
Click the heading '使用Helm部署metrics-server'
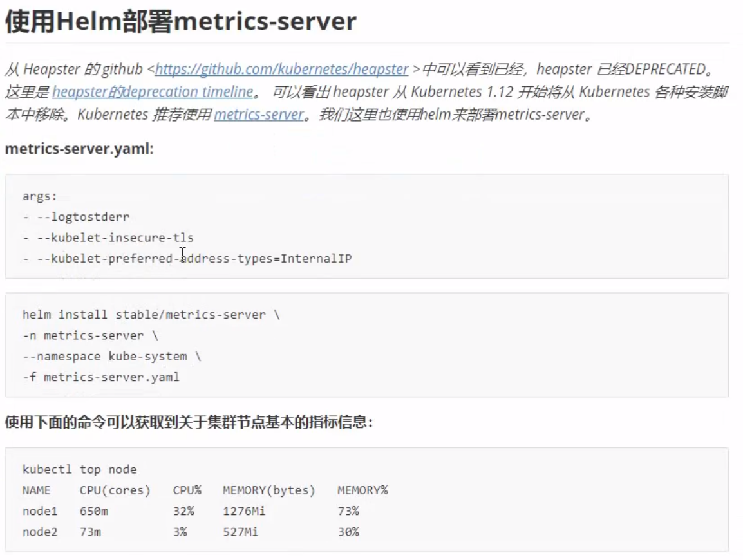tap(180, 21)
